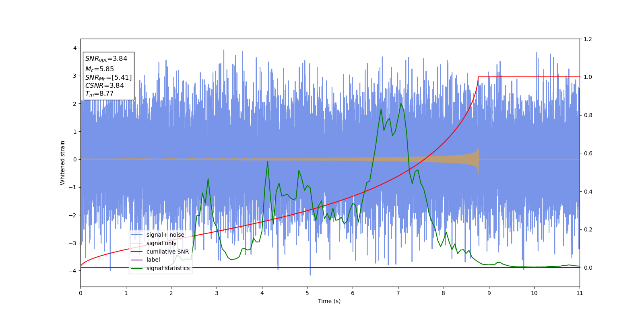
Task: Click the Tm=8.77 annotation line
Action: click(99, 94)
